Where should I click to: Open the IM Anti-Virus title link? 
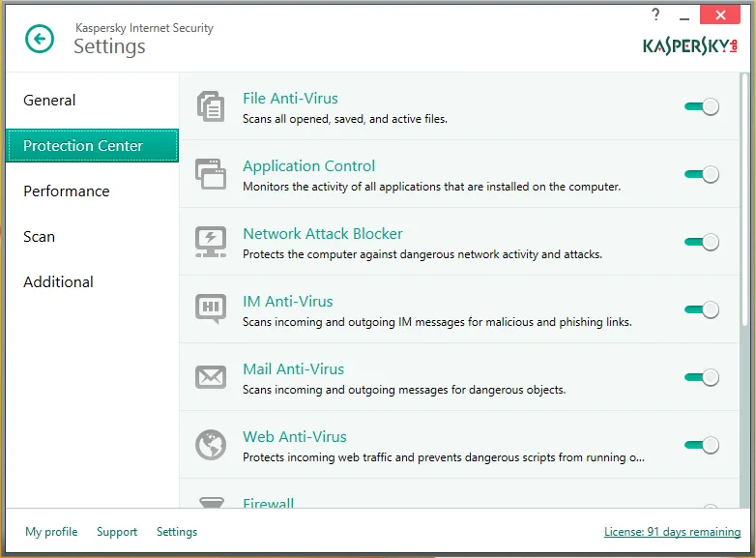[288, 302]
